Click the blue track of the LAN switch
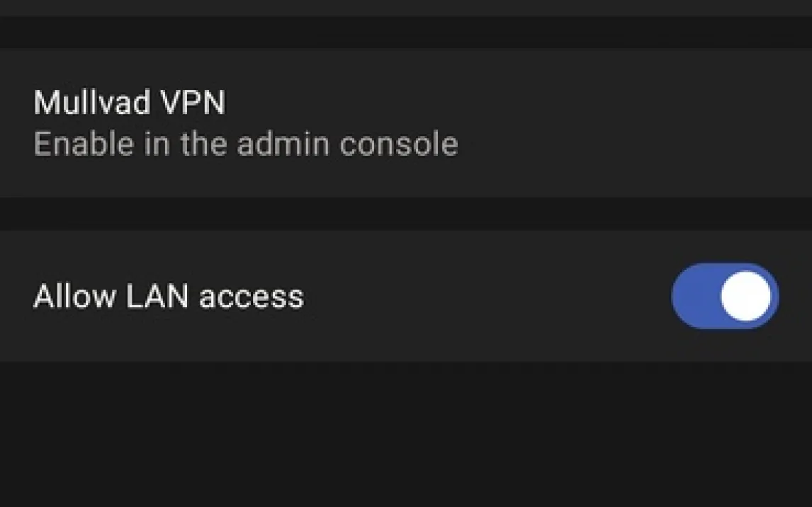This screenshot has height=507, width=812. [x=694, y=296]
